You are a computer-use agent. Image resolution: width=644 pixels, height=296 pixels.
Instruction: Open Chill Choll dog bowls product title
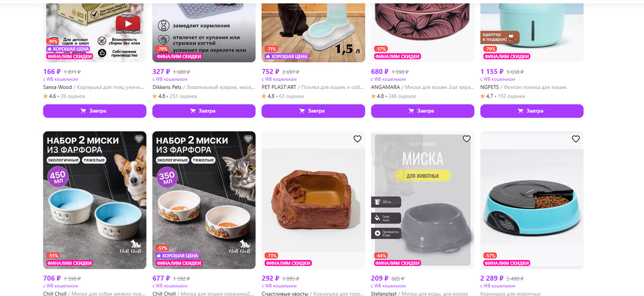[94, 293]
